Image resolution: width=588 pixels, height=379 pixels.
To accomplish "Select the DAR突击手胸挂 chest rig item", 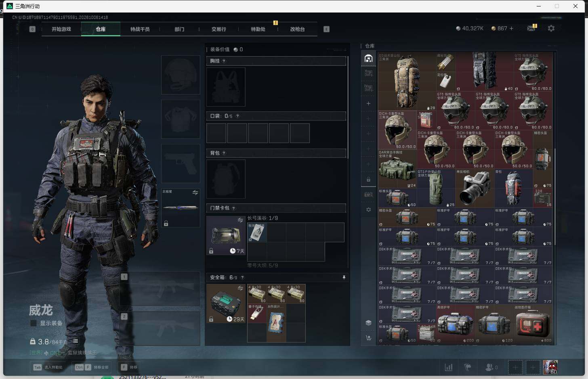I will 397,169.
